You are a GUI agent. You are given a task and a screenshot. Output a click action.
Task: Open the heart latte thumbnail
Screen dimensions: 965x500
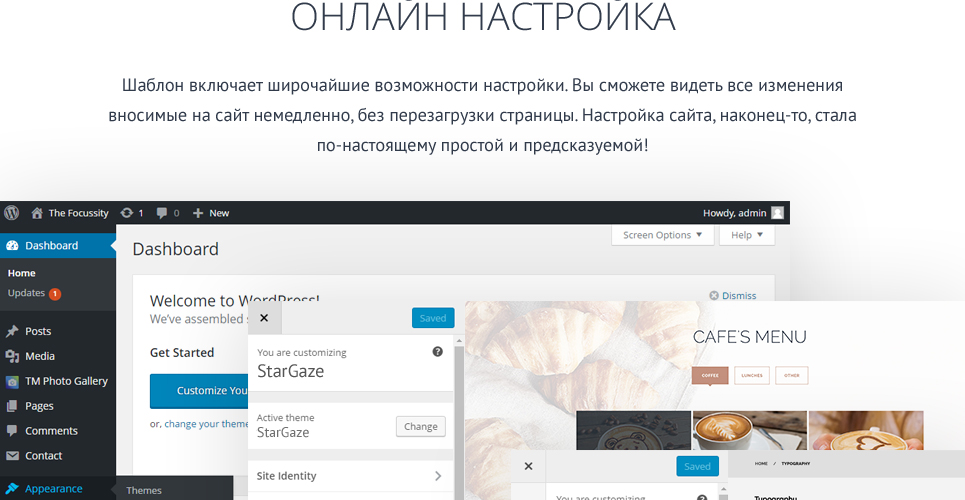click(x=866, y=431)
